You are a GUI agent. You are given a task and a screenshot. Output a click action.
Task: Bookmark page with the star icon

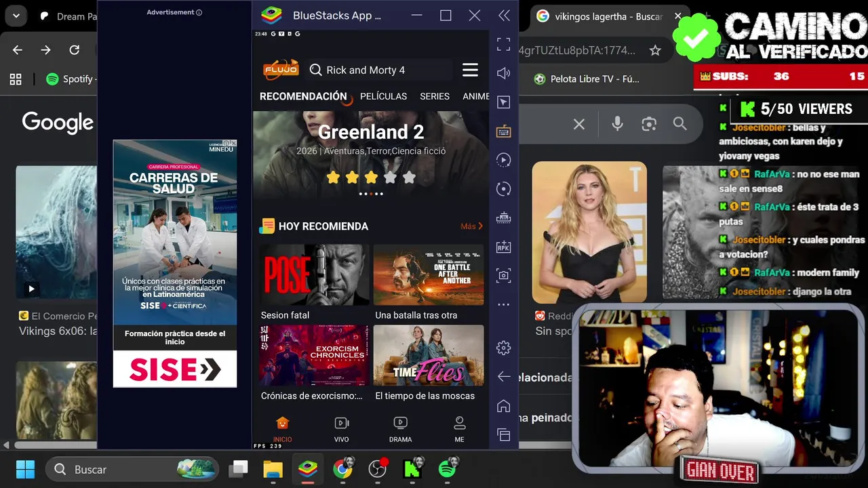click(655, 50)
